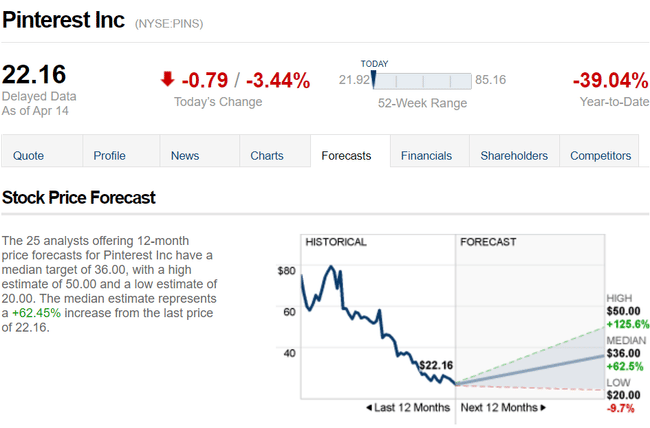Select the Charts tab
The width and height of the screenshot is (650, 428).
pos(267,155)
